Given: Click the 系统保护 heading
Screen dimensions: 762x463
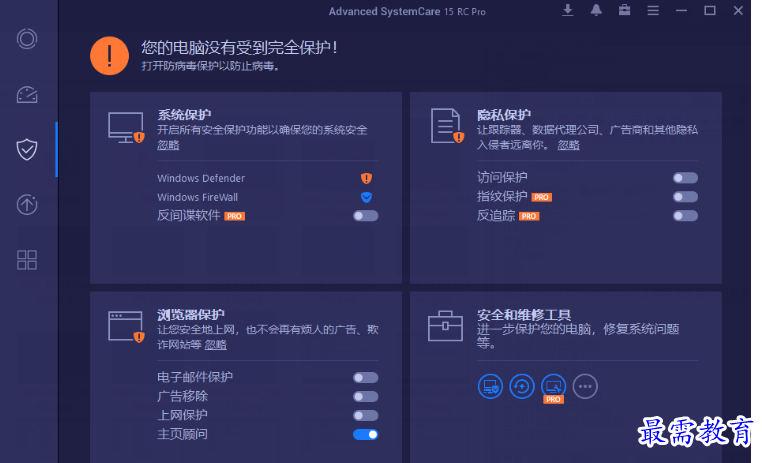Looking at the screenshot, I should (x=184, y=115).
